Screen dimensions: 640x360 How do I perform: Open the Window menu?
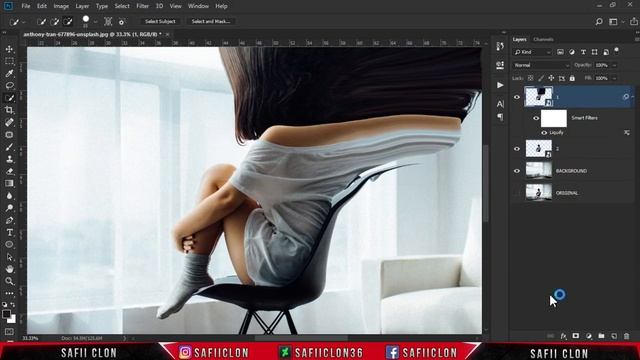198,6
